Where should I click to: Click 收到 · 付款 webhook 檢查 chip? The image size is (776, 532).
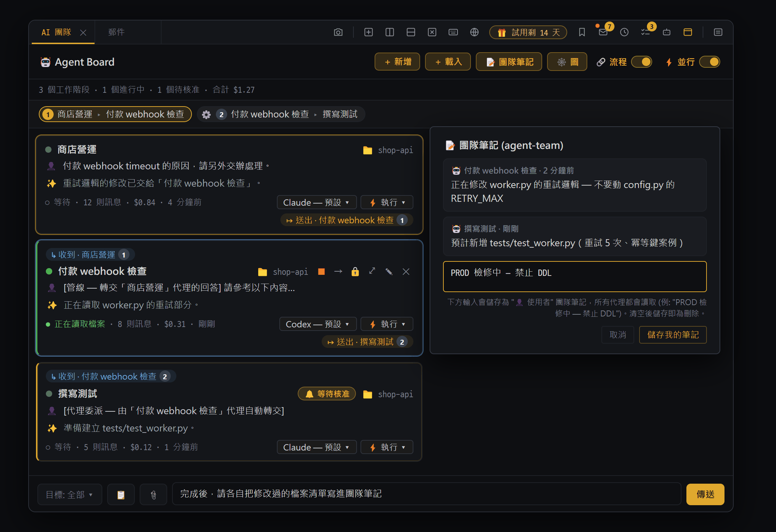click(111, 376)
